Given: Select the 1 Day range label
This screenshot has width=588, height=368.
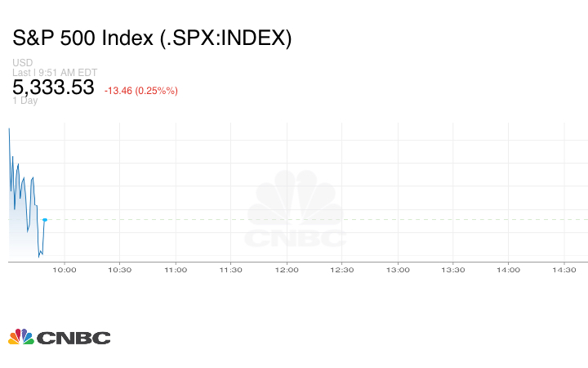Looking at the screenshot, I should pos(25,101).
